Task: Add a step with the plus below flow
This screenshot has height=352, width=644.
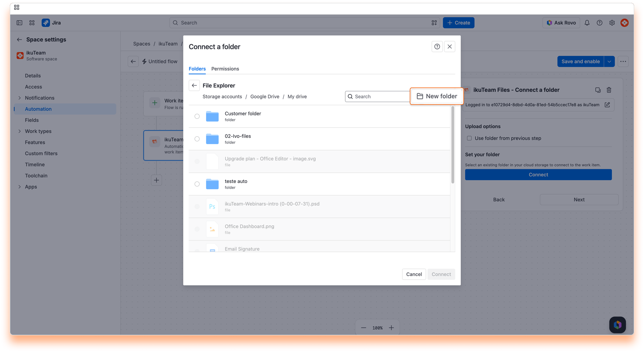Action: point(156,180)
